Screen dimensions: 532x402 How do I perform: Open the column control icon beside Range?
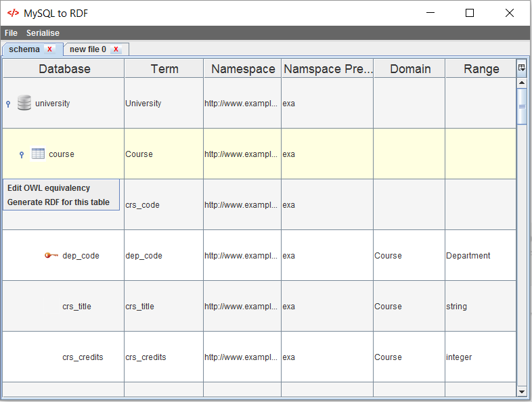521,68
